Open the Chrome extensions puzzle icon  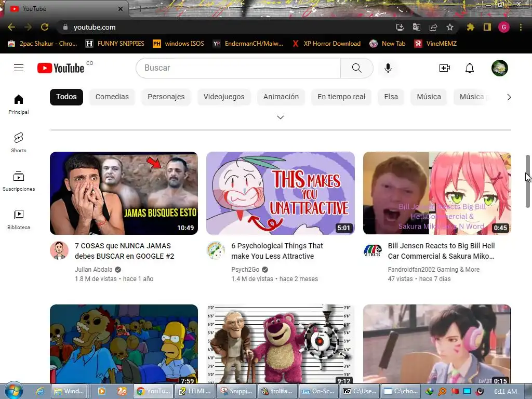pyautogui.click(x=470, y=27)
